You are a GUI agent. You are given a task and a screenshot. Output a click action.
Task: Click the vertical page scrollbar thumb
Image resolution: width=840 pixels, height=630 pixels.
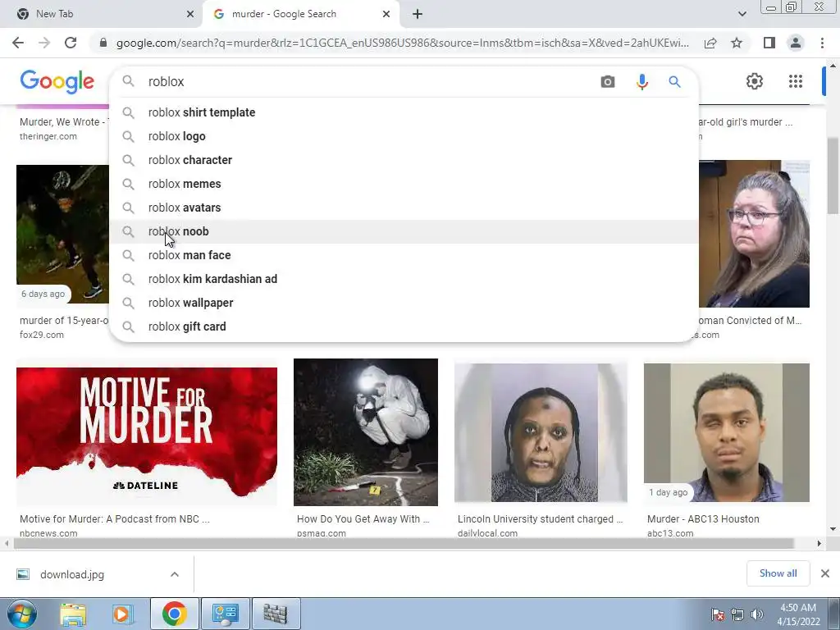pos(833,176)
